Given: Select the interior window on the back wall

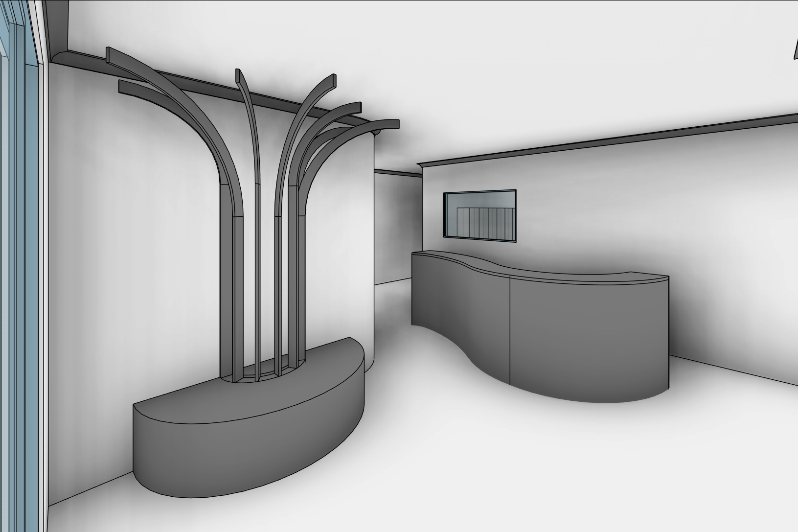Looking at the screenshot, I should 479,216.
